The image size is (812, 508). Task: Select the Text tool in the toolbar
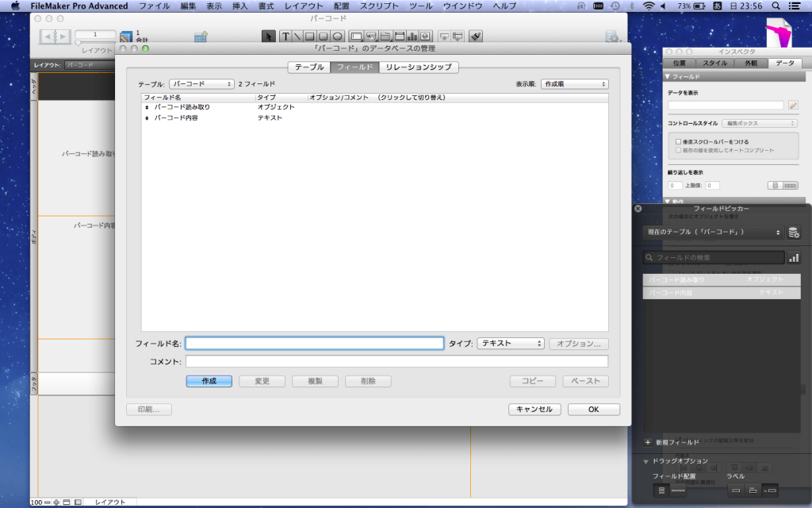click(x=286, y=36)
